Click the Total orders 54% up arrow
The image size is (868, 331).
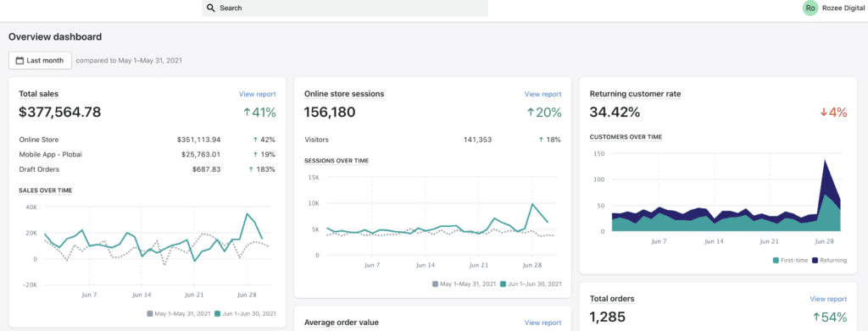pyautogui.click(x=816, y=317)
